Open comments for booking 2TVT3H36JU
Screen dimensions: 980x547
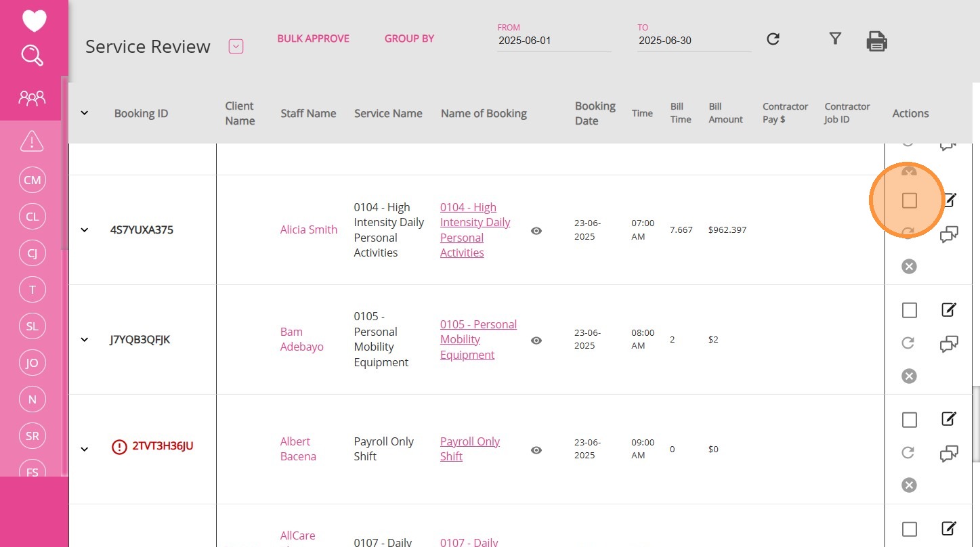pos(949,454)
